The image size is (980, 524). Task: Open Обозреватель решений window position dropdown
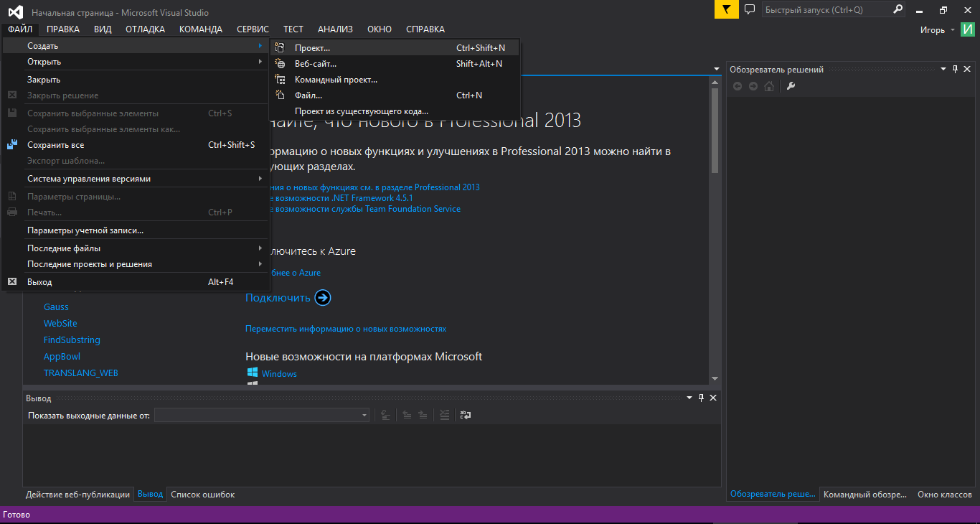[944, 70]
